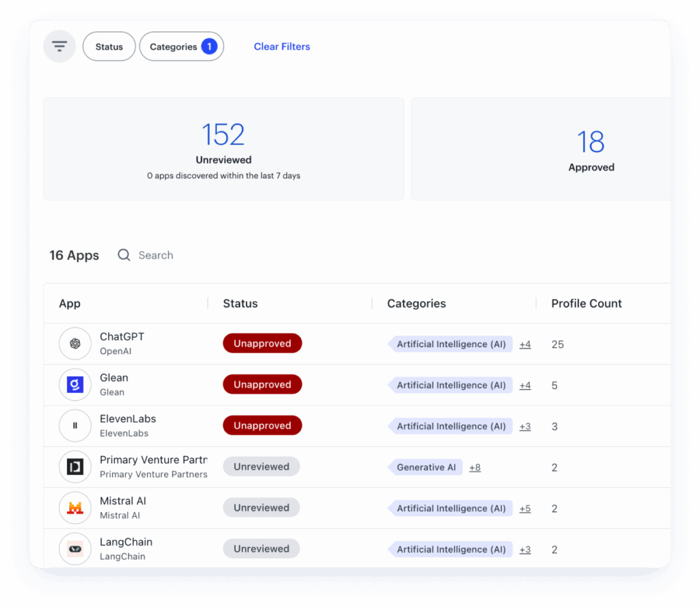Sort by the Profile Count column header

point(587,303)
